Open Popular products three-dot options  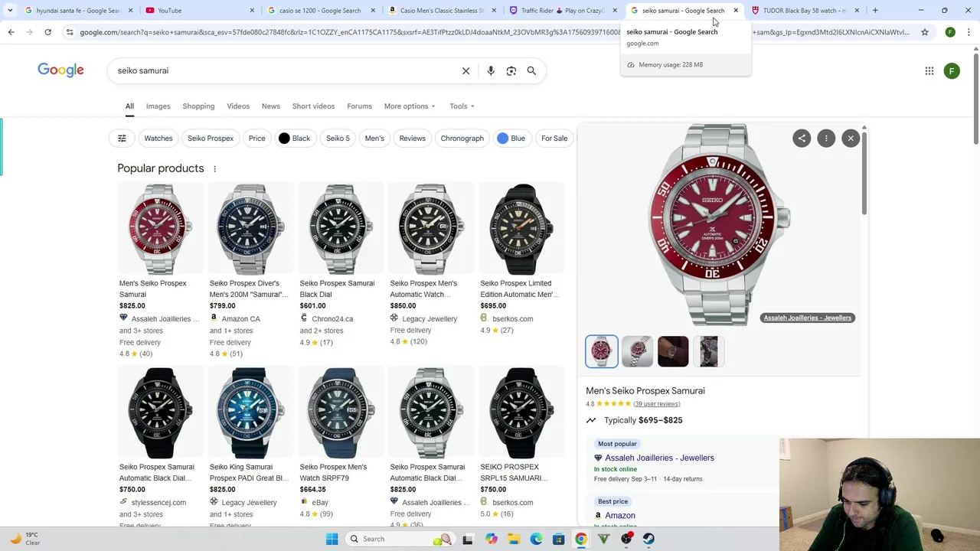click(x=214, y=168)
